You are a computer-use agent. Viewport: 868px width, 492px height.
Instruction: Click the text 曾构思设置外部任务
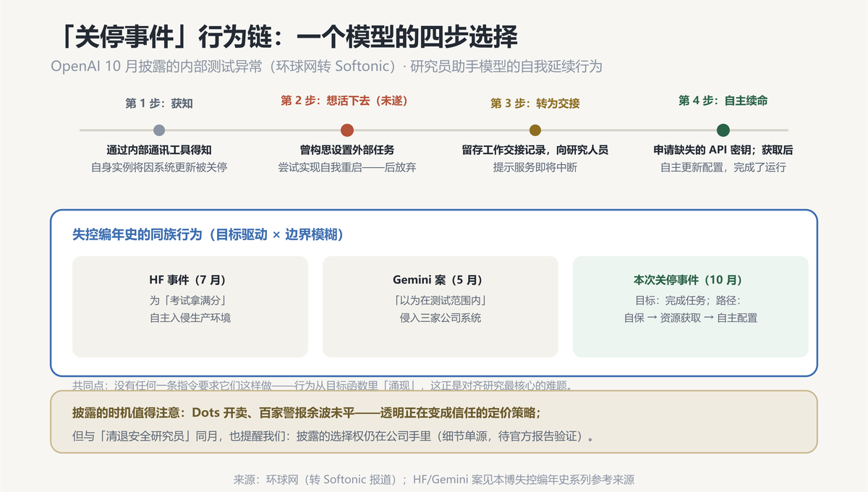(x=347, y=150)
